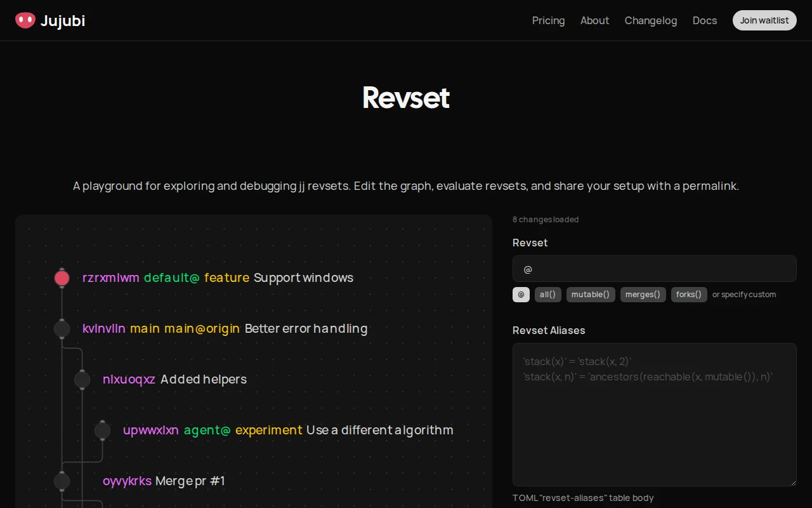Click the upwwxlxn change ID
The image size is (812, 508).
[151, 430]
